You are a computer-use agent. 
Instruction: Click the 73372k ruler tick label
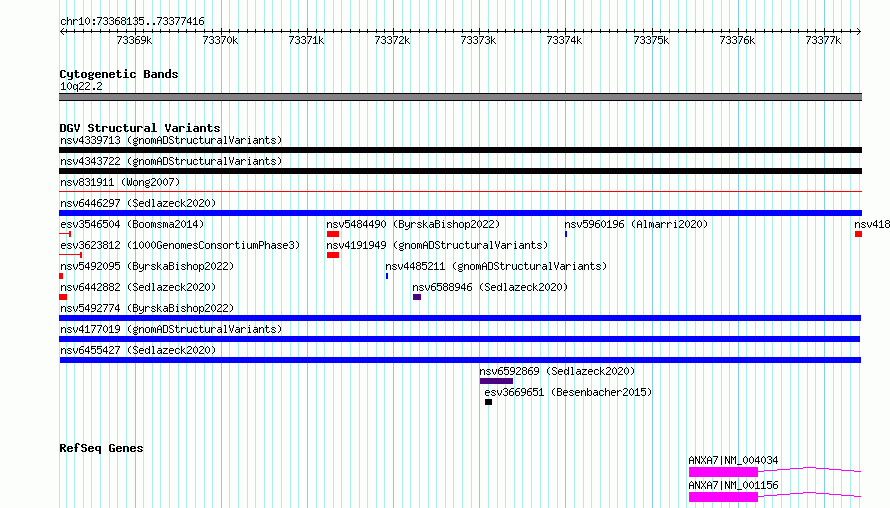(x=392, y=40)
